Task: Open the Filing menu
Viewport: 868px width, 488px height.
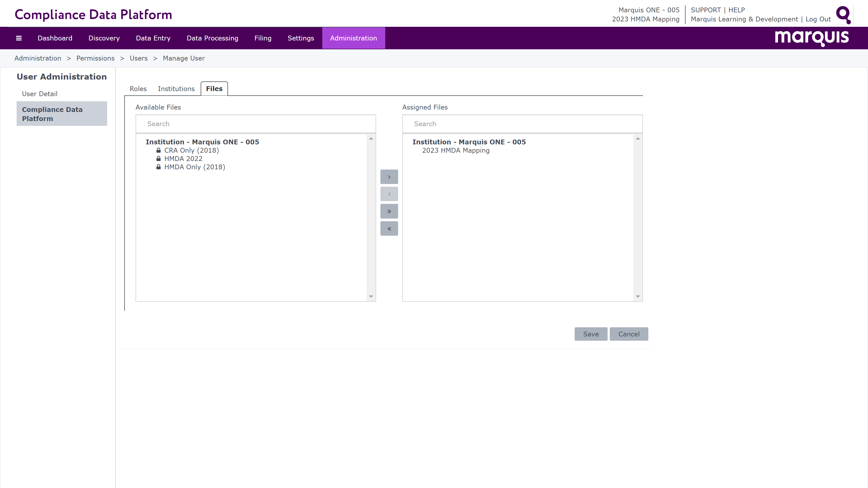Action: tap(263, 38)
